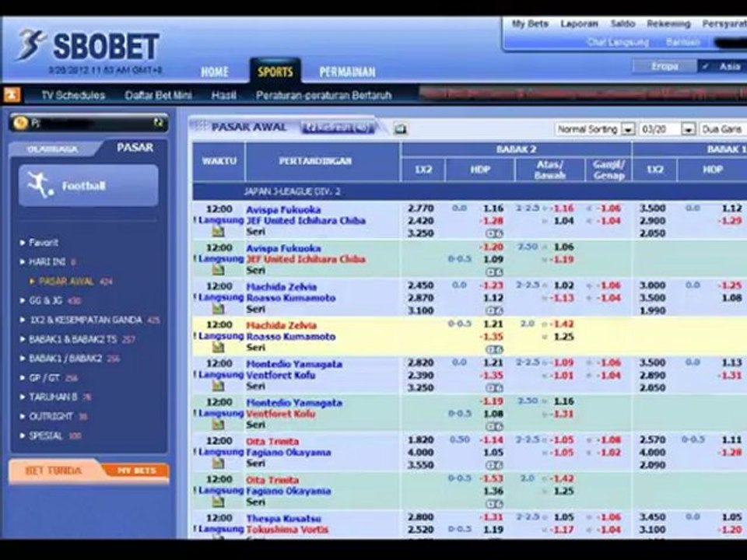Select the checked Asia odds view

pyautogui.click(x=722, y=66)
